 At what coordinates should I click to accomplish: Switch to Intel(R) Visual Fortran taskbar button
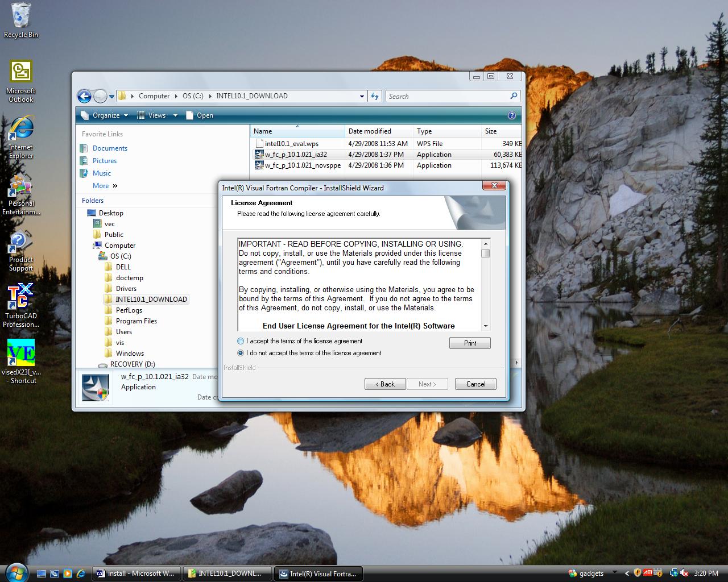(318, 573)
